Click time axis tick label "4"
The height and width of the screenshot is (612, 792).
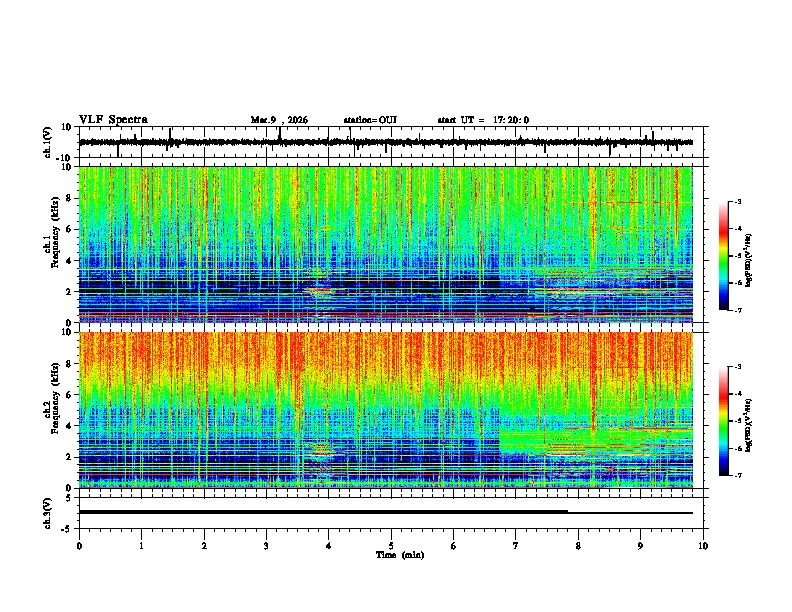(328, 546)
